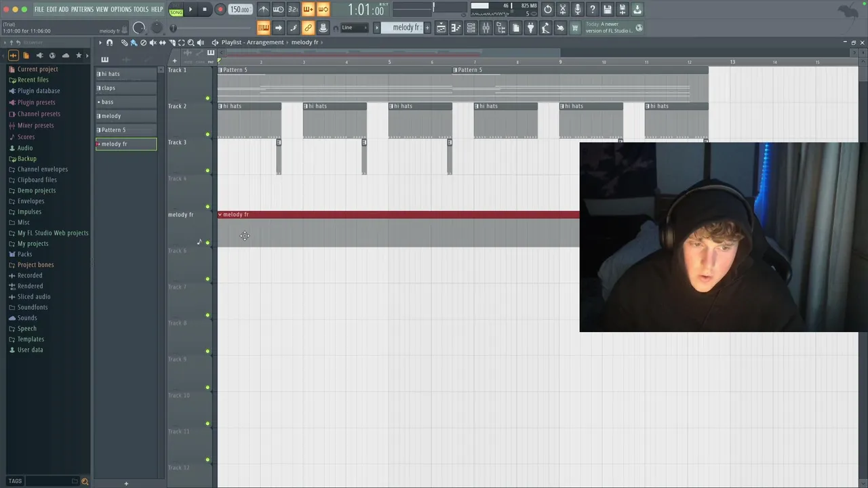Open the FILE menu
Screen dimensions: 868x488
[x=39, y=9]
